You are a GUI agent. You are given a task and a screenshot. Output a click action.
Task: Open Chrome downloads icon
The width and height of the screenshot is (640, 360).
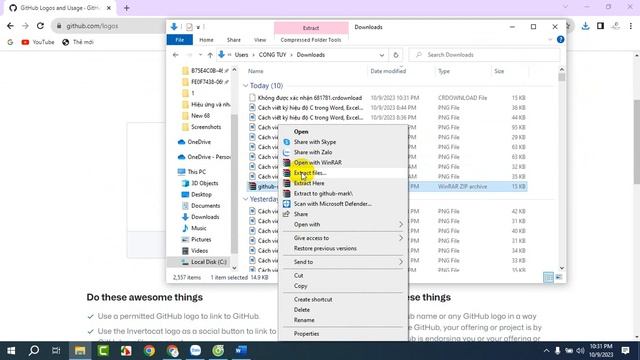click(x=585, y=26)
